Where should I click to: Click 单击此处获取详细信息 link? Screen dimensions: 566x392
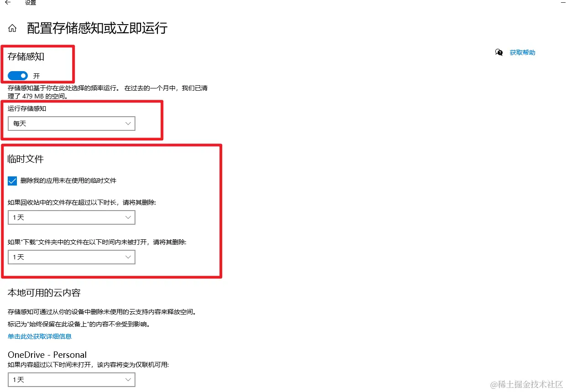tap(40, 336)
